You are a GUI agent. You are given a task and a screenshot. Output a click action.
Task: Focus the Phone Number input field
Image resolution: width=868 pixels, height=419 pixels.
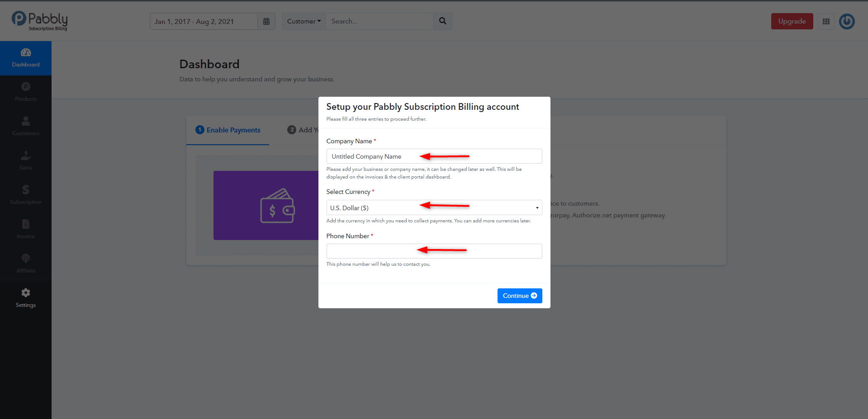click(434, 251)
